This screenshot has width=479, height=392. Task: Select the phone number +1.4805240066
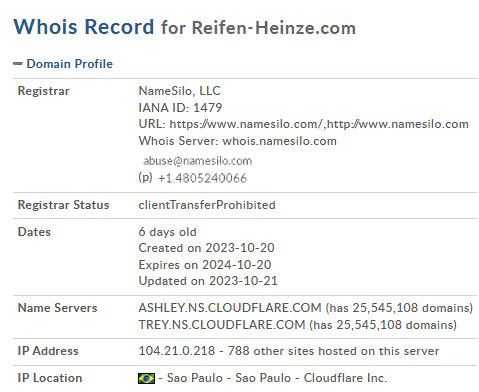click(x=203, y=178)
